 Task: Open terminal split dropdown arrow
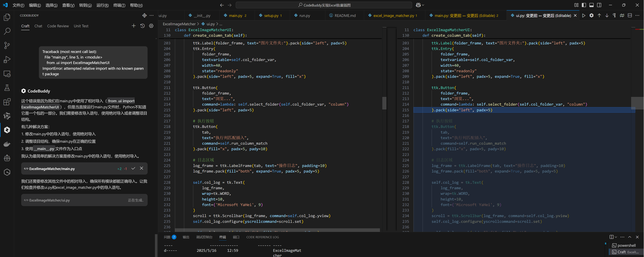click(616, 237)
